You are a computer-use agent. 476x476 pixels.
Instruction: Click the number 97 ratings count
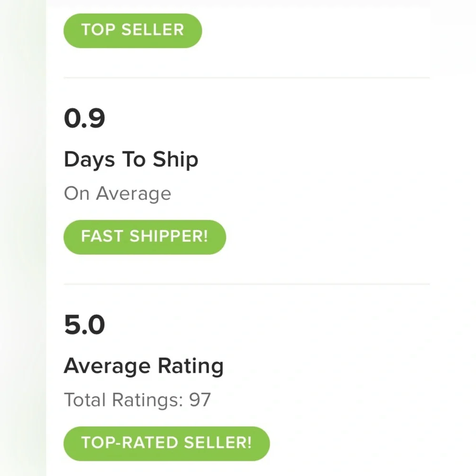[200, 400]
